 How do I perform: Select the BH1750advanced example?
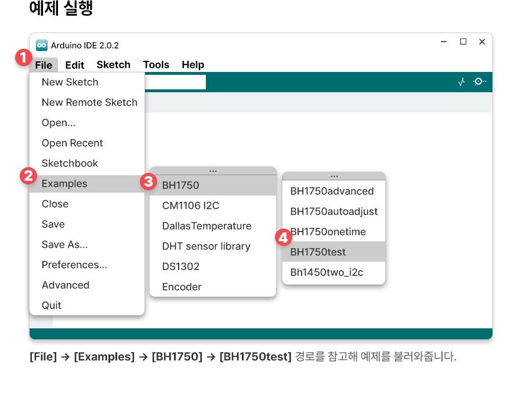click(332, 191)
